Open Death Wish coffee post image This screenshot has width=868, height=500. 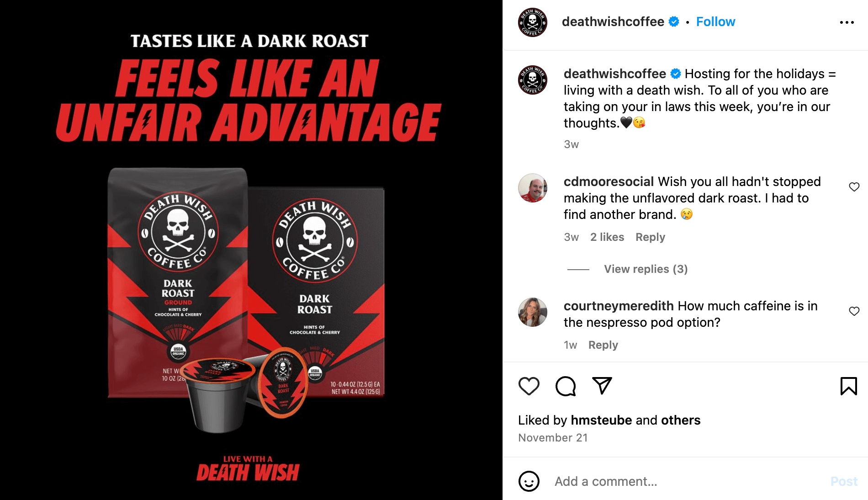251,250
